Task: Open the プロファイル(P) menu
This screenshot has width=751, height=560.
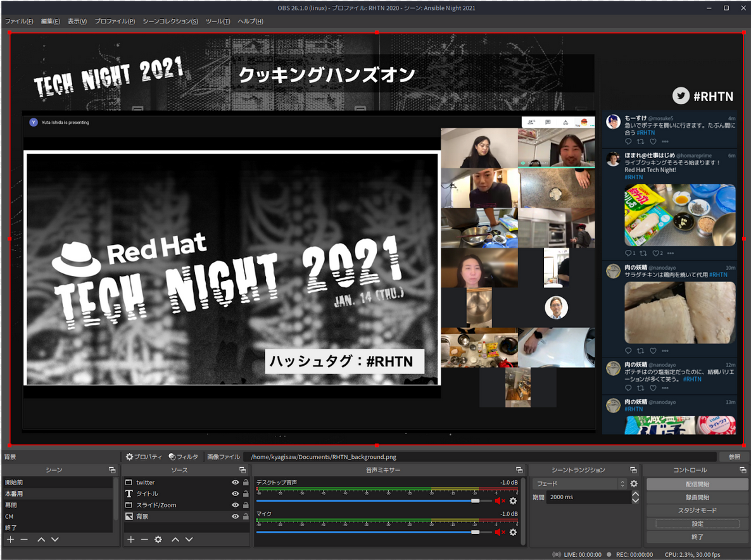Action: tap(115, 21)
